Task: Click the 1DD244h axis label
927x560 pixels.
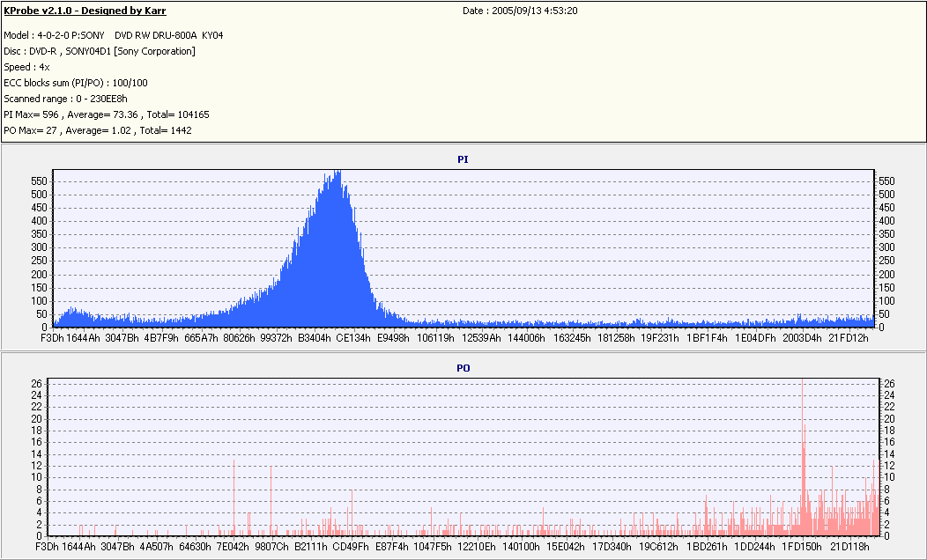Action: [x=755, y=547]
